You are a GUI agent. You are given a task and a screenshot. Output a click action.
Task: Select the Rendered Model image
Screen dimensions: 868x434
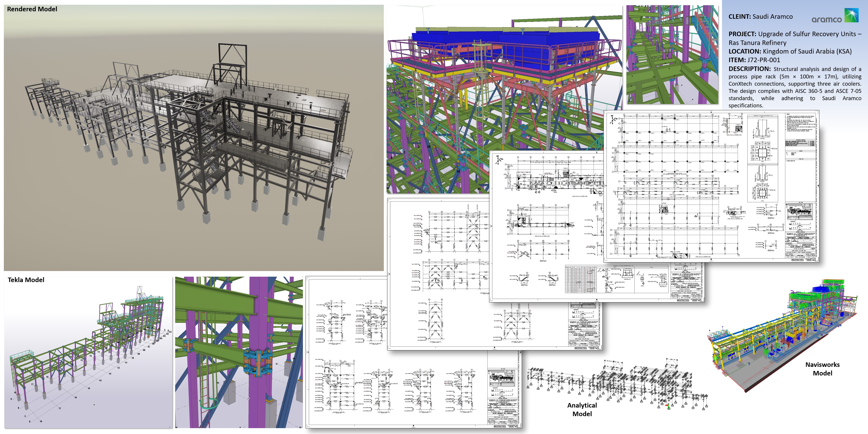194,138
